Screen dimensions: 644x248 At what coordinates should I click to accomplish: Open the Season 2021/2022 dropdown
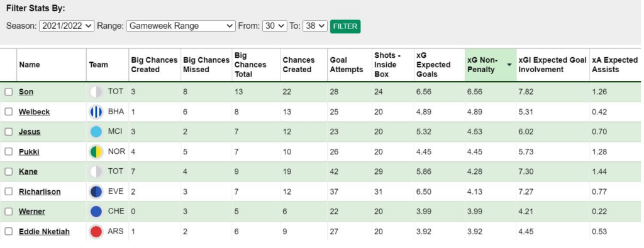(67, 26)
